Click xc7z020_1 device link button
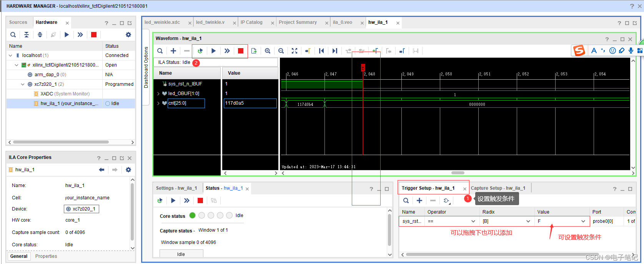 click(82, 209)
